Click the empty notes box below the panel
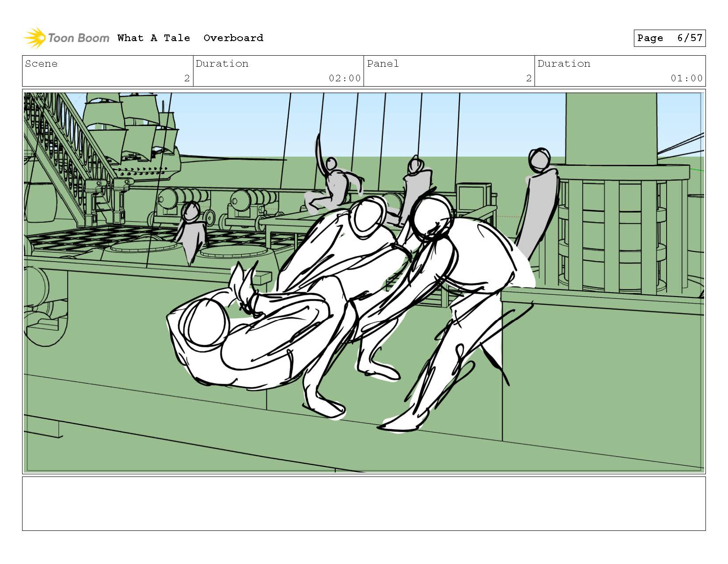 pyautogui.click(x=364, y=503)
